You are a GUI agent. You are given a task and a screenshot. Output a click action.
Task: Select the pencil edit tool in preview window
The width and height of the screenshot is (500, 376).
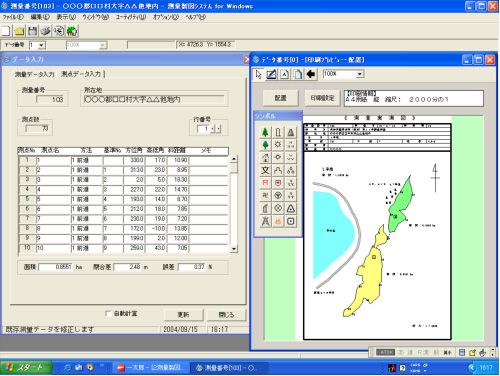[271, 74]
